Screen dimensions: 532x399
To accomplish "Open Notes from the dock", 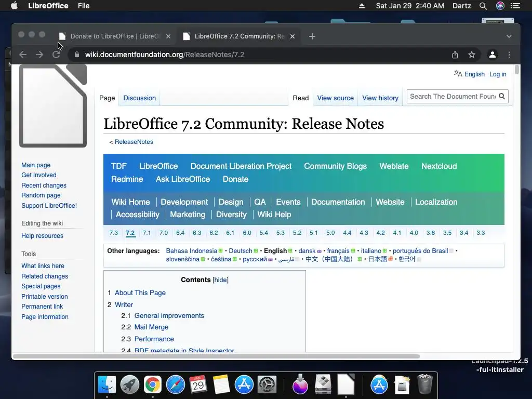I will pyautogui.click(x=221, y=384).
